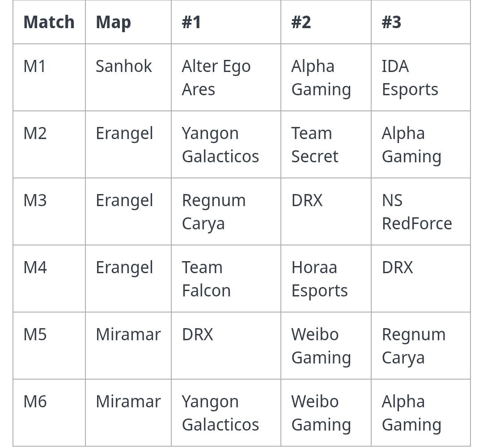Select NS RedForce cell
Viewport: 483px width, 448px height.
click(x=417, y=212)
